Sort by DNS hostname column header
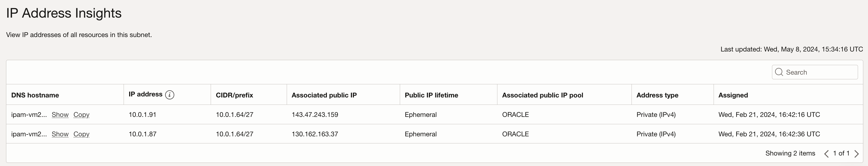Screen dimensions: 868x166 35,95
